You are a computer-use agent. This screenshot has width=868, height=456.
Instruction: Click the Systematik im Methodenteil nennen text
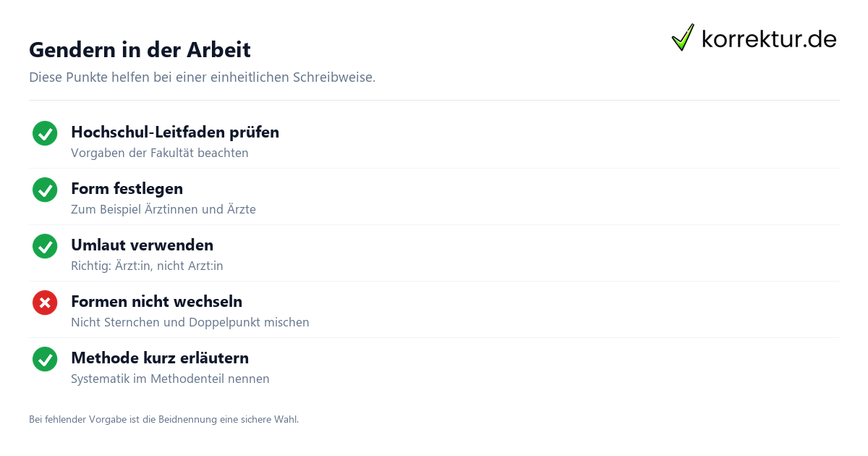coord(170,379)
